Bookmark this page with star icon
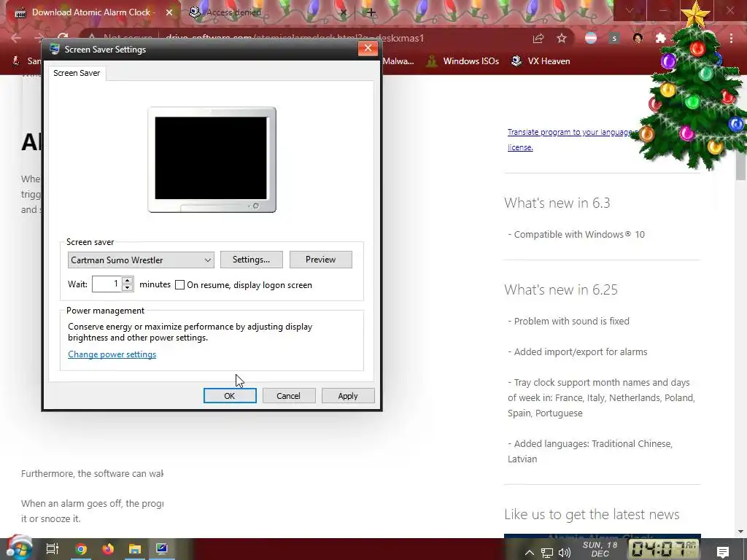Image resolution: width=747 pixels, height=560 pixels. click(x=562, y=39)
